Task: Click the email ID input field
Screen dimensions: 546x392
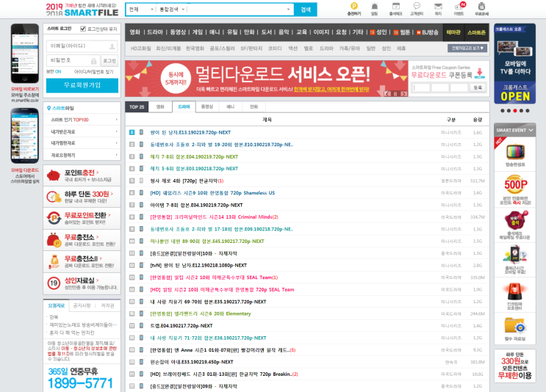Action: point(82,46)
